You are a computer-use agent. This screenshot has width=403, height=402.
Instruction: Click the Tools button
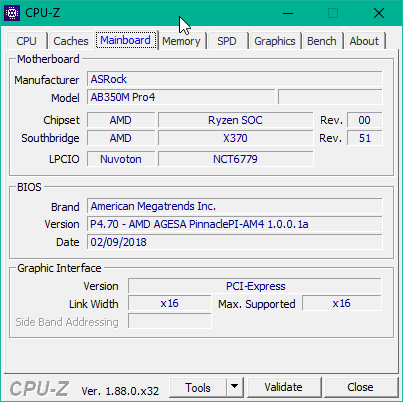198,388
